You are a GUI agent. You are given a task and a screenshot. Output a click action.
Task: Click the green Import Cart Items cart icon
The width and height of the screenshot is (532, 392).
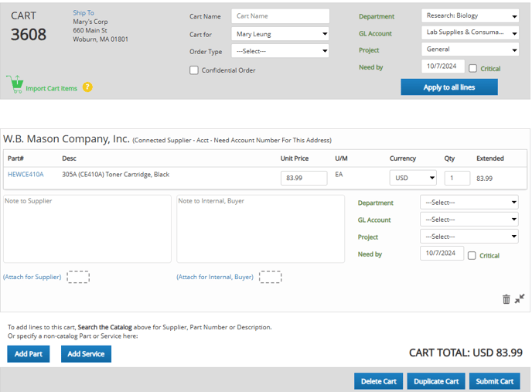[x=15, y=84]
